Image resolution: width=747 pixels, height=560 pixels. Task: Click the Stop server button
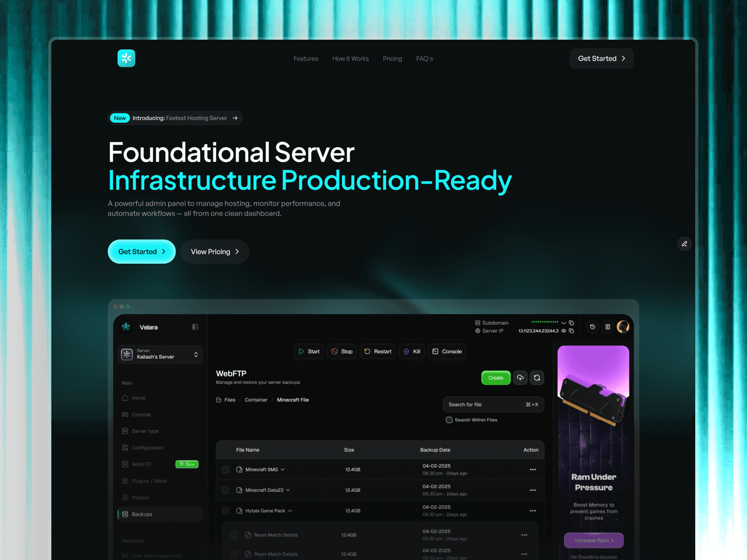[x=342, y=351]
